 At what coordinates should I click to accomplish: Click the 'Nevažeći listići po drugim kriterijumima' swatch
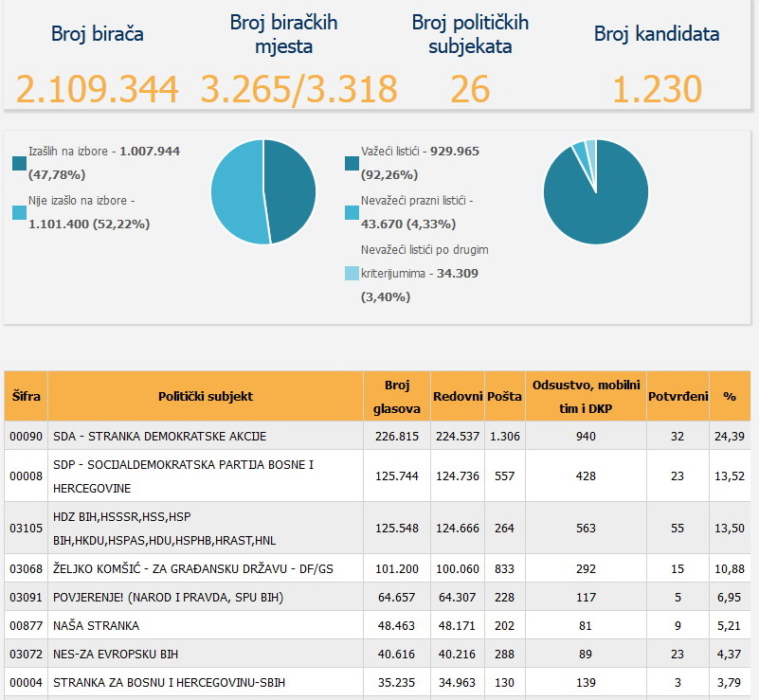click(352, 274)
